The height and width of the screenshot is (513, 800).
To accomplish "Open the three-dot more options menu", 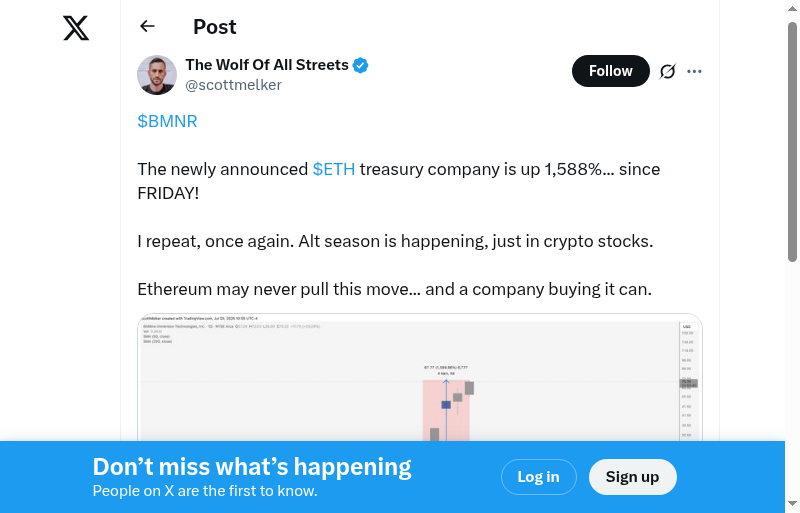I will tap(695, 71).
